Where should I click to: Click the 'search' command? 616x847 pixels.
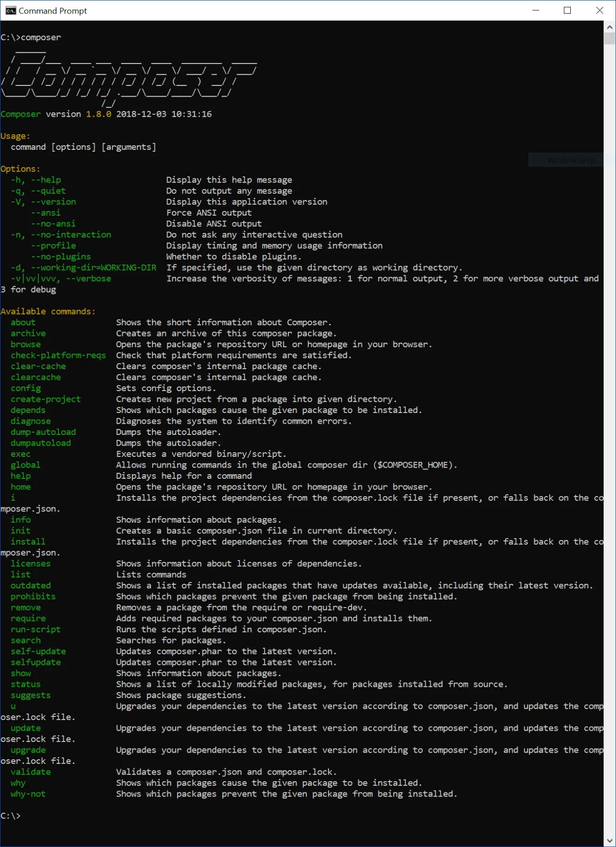pos(26,640)
